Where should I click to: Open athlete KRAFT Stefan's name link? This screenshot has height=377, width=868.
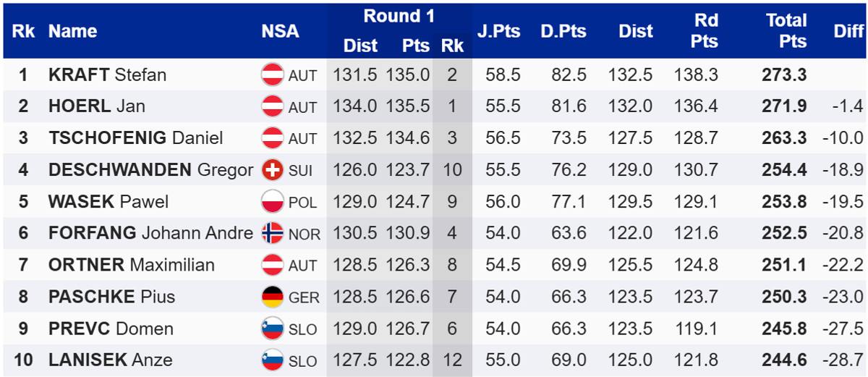(107, 75)
